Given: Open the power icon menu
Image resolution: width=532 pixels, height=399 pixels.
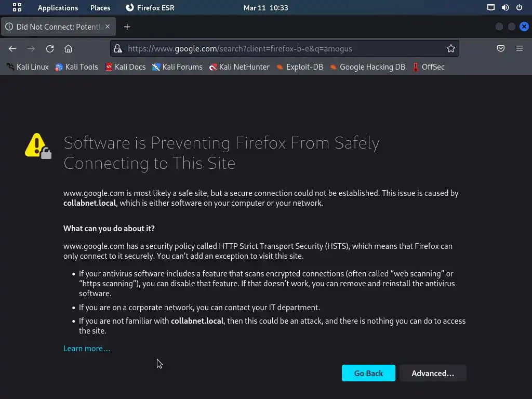Looking at the screenshot, I should pyautogui.click(x=519, y=7).
